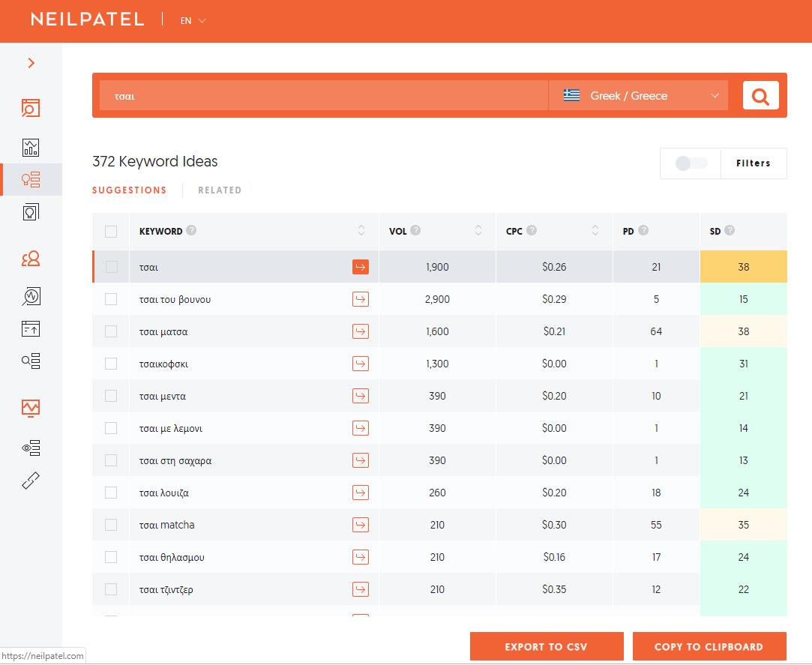Check the select-all checkbox in table header

pyautogui.click(x=111, y=232)
